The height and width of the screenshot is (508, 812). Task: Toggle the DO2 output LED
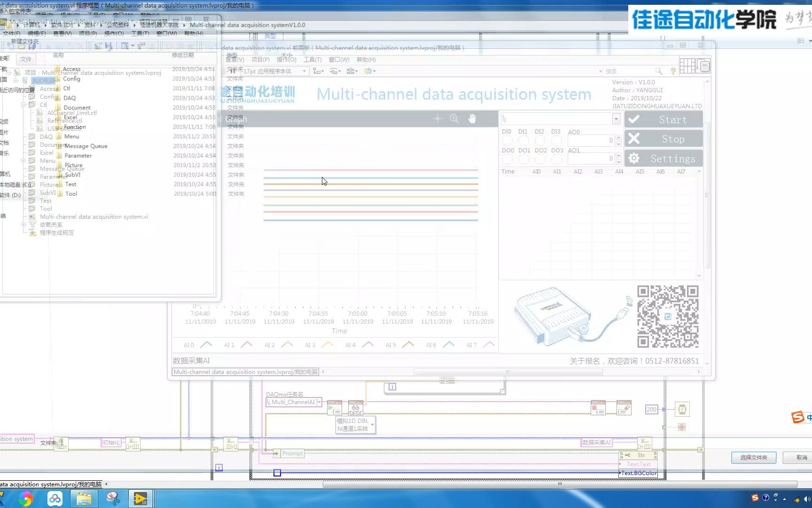pyautogui.click(x=540, y=159)
